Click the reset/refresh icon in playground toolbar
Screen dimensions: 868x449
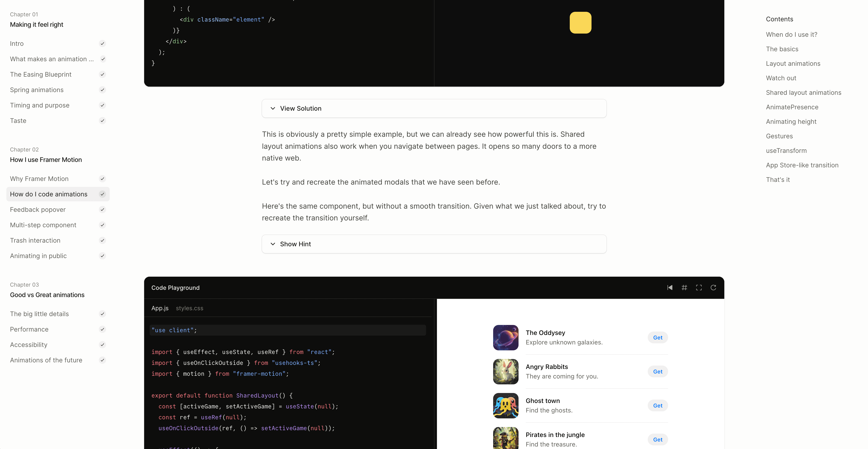(713, 288)
